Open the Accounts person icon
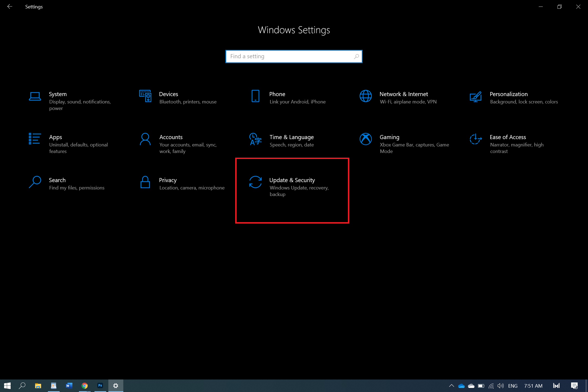The image size is (588, 392). 145,139
